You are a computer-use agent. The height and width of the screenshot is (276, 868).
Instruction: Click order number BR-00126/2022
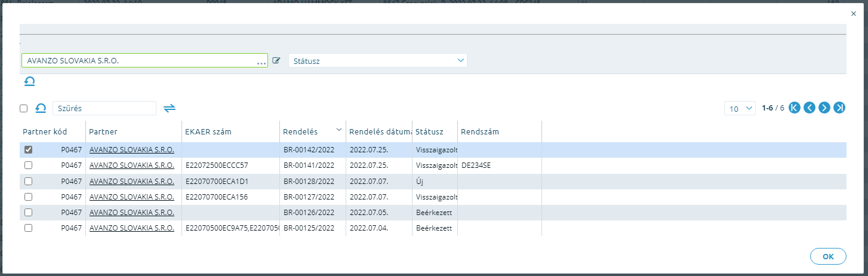(309, 213)
